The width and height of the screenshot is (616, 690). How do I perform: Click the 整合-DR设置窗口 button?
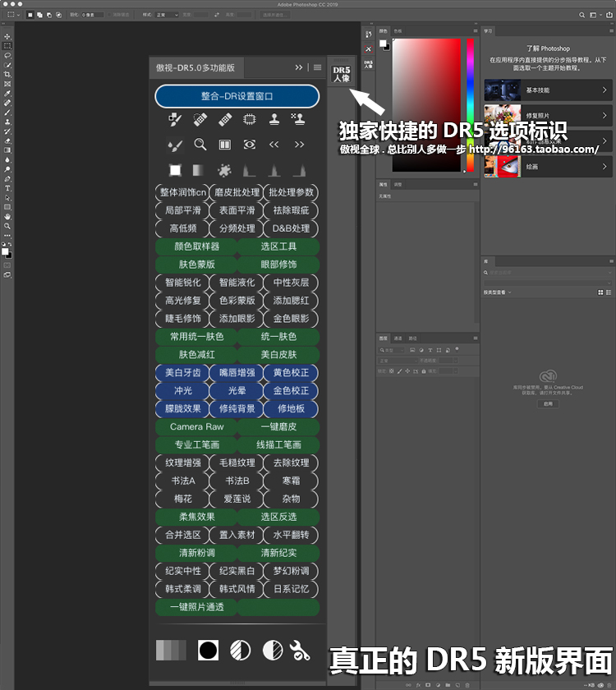point(237,96)
